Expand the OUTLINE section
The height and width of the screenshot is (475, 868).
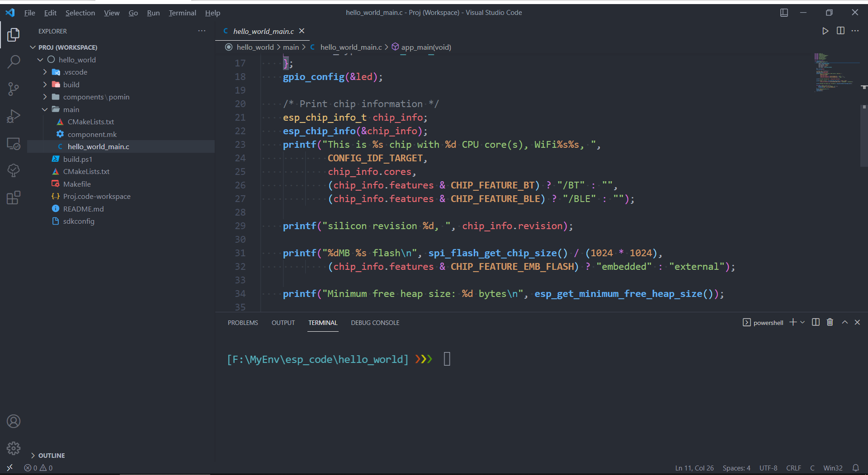click(x=47, y=455)
